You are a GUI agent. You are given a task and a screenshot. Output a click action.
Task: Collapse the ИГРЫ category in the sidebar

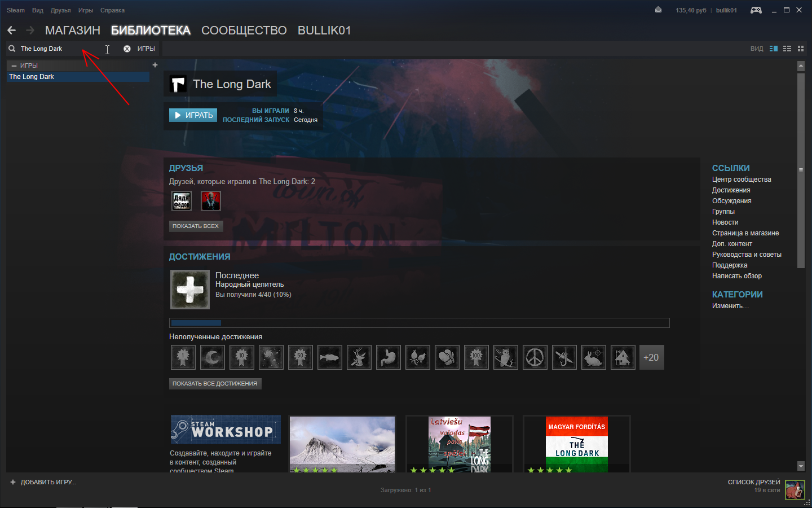coord(15,65)
